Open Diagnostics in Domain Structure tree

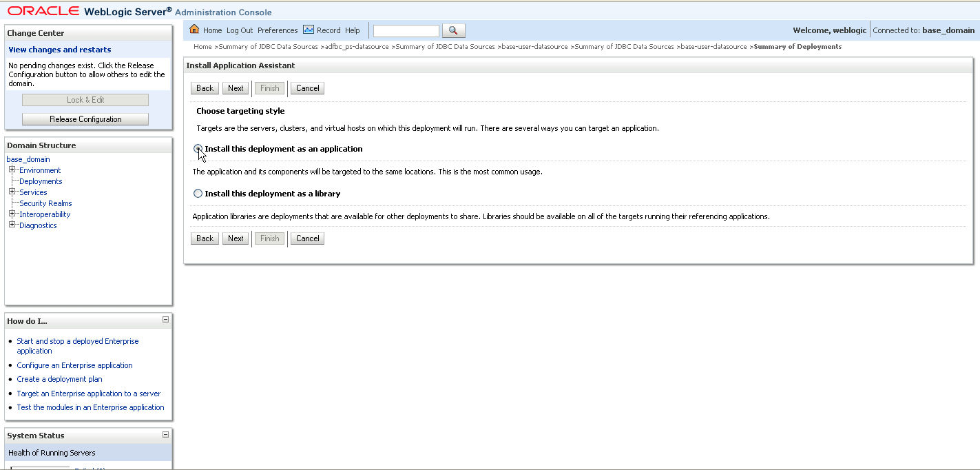coord(38,225)
